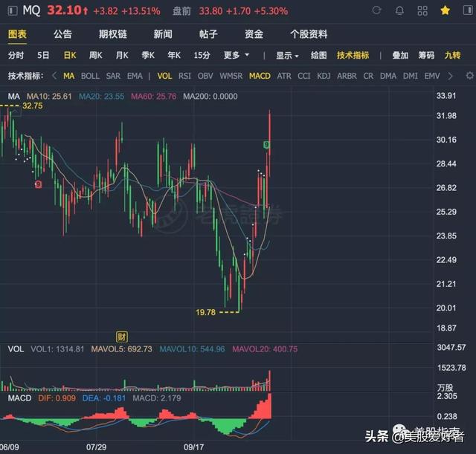Click the red 9 marker on chart
Image resolution: width=476 pixels, height=454 pixels.
tap(38, 184)
